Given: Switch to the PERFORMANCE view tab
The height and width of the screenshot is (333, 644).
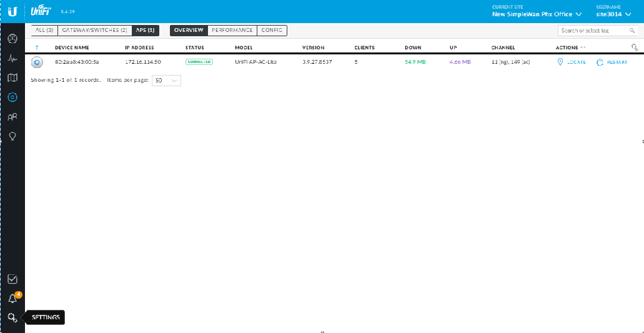Looking at the screenshot, I should coord(232,31).
